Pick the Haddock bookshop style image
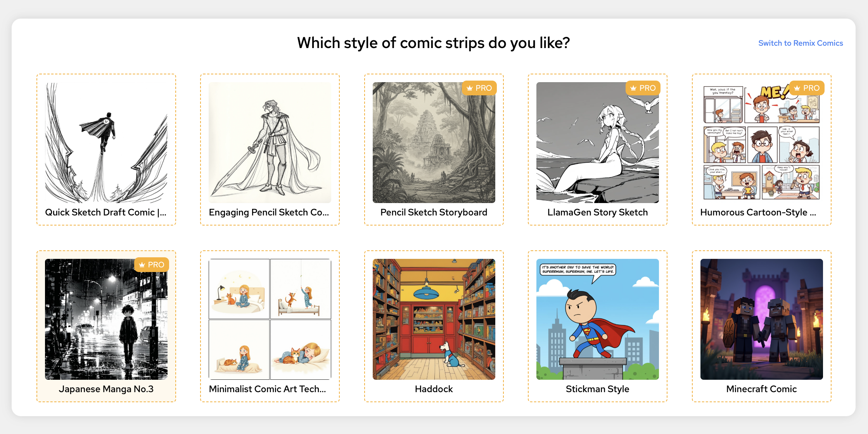This screenshot has width=868, height=434. coord(434,319)
